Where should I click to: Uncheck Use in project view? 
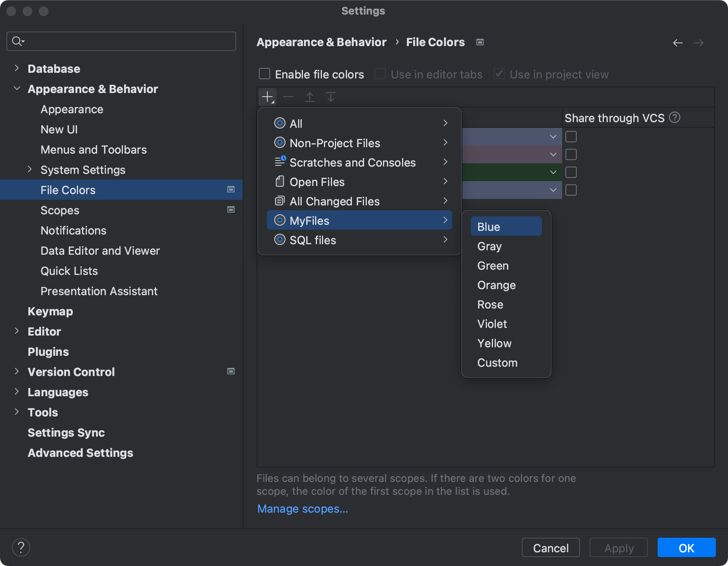(499, 74)
